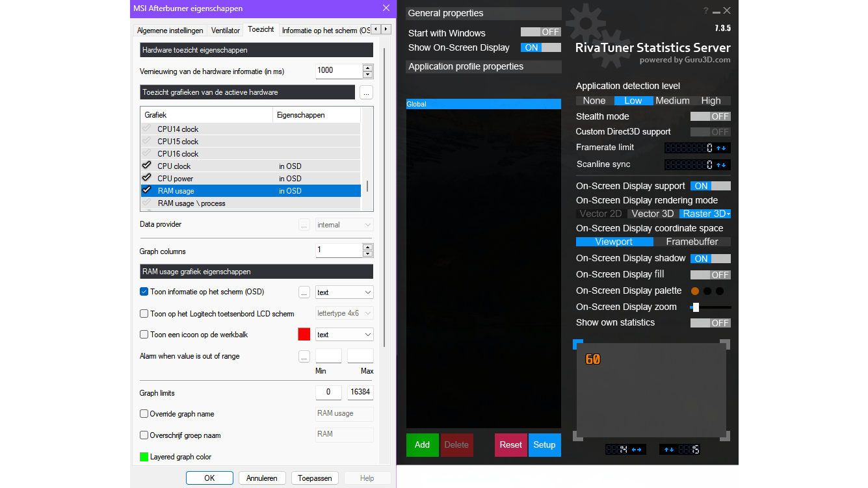
Task: Click the green Layered graph color swatch
Action: click(144, 457)
